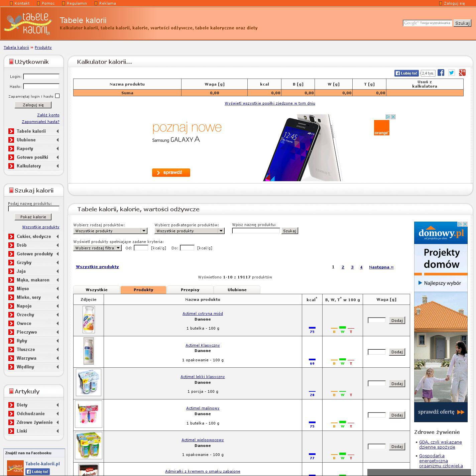Switch to the Ulubione tab
Viewport: 476px width, 476px height.
237,290
